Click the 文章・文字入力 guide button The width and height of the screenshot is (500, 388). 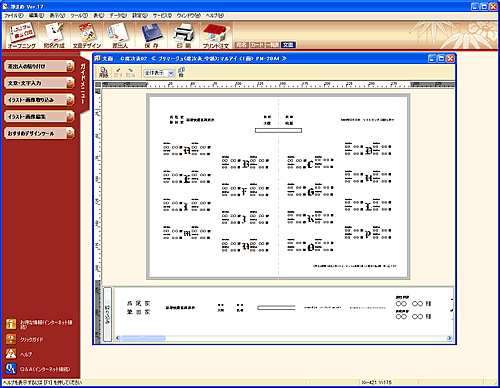[39, 83]
